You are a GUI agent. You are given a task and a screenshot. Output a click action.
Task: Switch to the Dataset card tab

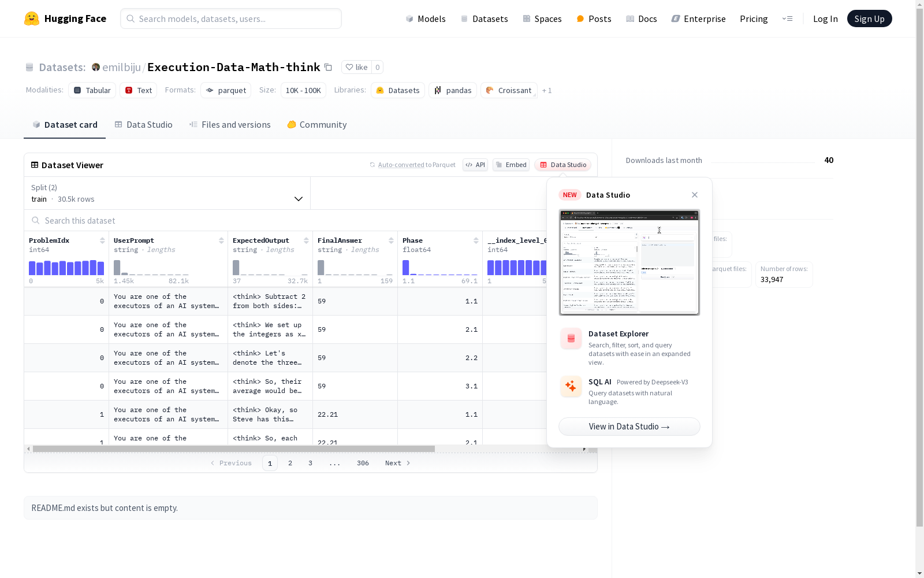pyautogui.click(x=65, y=125)
